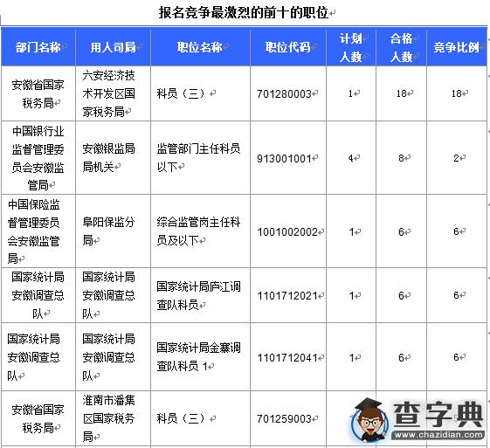Click 竞争比例 value 18 in the 701280003 row

point(457,93)
